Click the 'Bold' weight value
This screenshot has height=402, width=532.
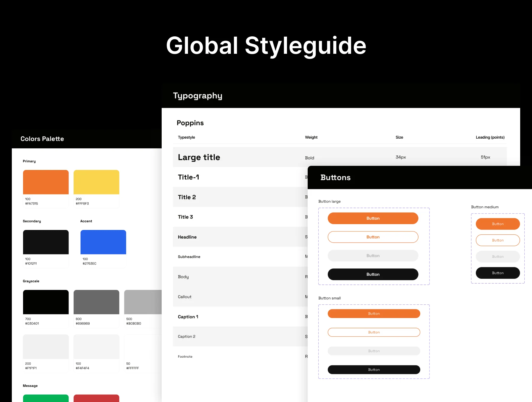click(x=309, y=158)
